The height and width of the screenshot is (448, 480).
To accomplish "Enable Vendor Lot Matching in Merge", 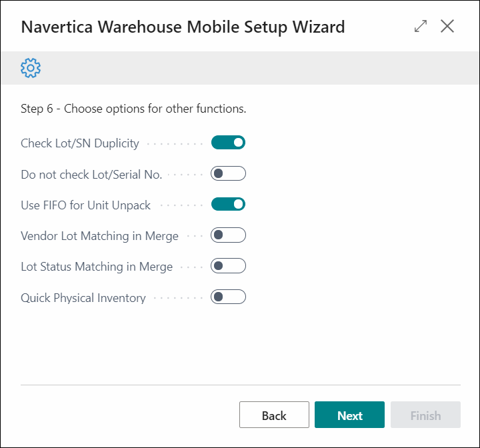I will (228, 235).
